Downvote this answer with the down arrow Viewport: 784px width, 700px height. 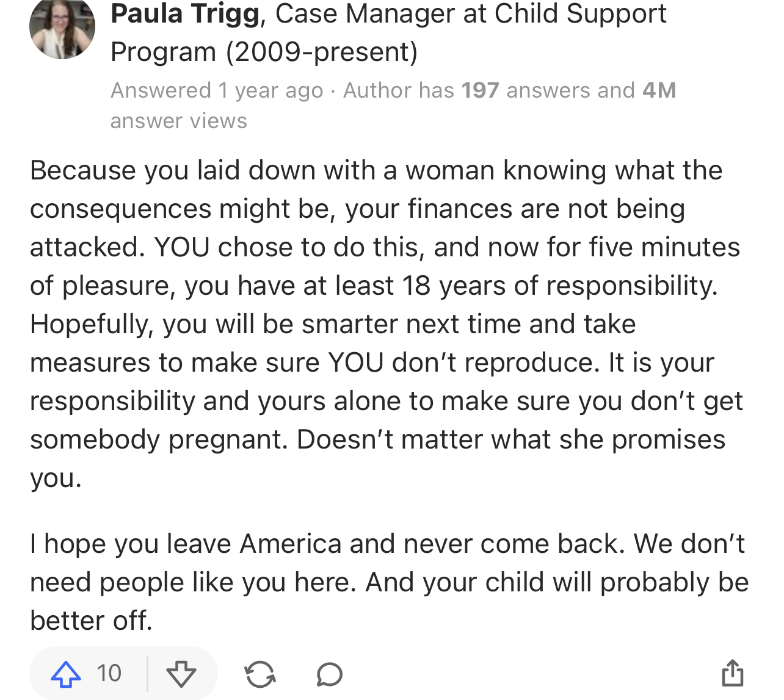click(x=181, y=674)
